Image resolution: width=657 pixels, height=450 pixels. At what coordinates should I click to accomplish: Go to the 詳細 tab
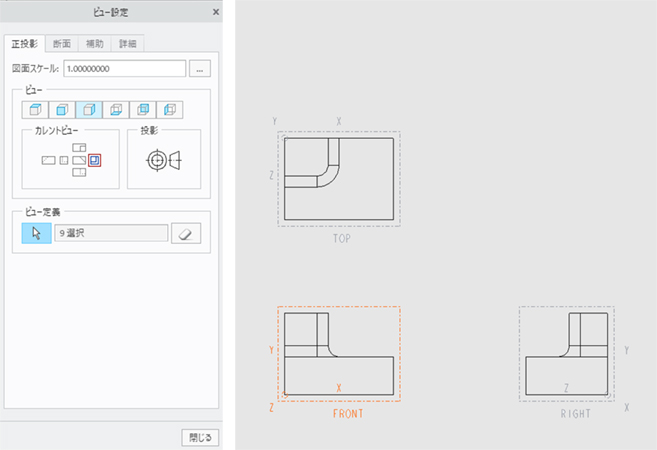[x=128, y=44]
